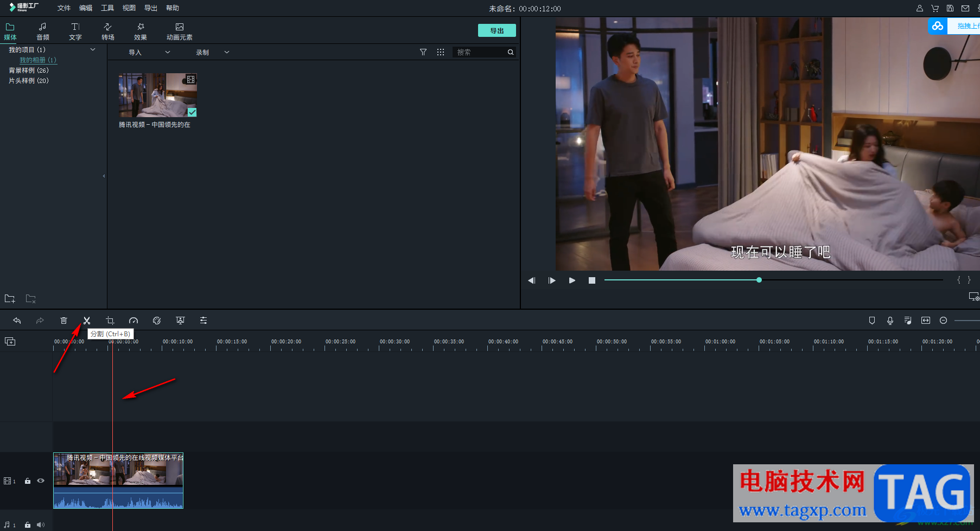
Task: Filter media with the funnel icon
Action: [423, 52]
